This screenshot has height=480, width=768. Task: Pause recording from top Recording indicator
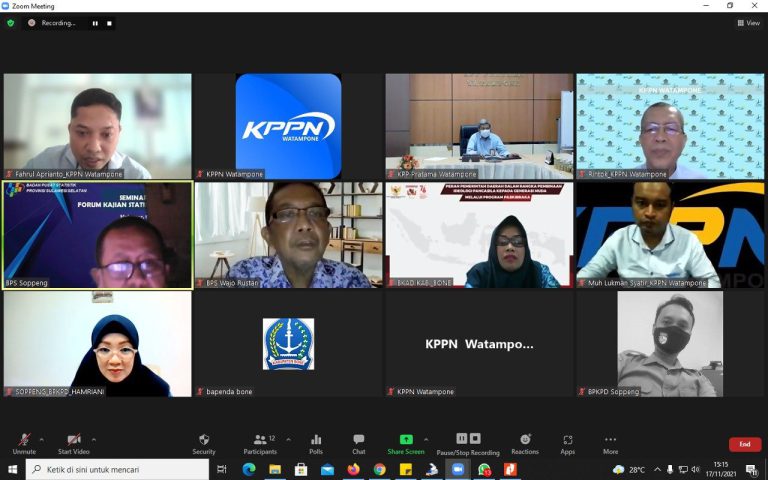click(95, 23)
